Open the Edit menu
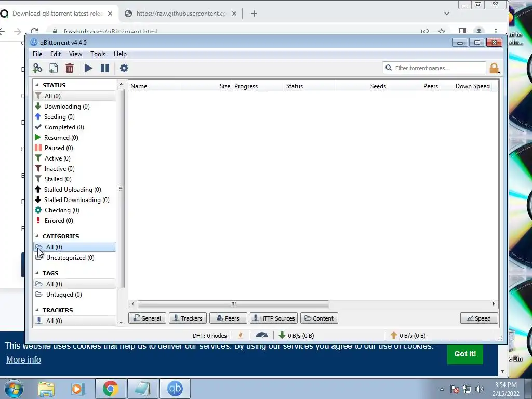The image size is (532, 399). (x=55, y=54)
